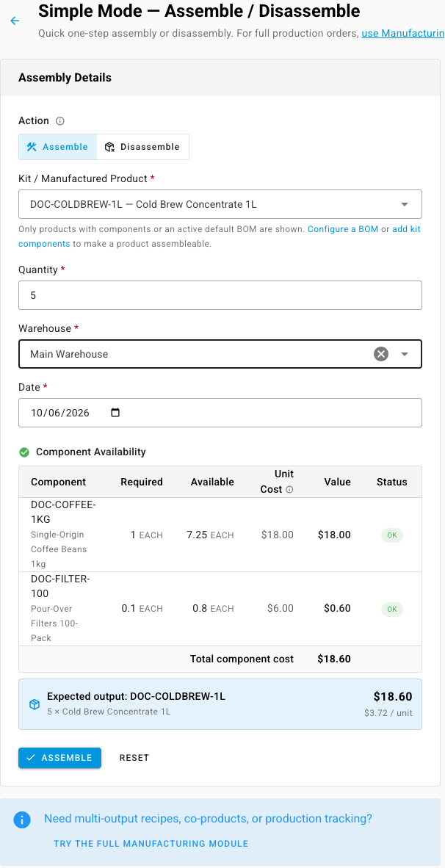445x868 pixels.
Task: Open the Kit / Manufactured Product dropdown
Action: tap(220, 204)
